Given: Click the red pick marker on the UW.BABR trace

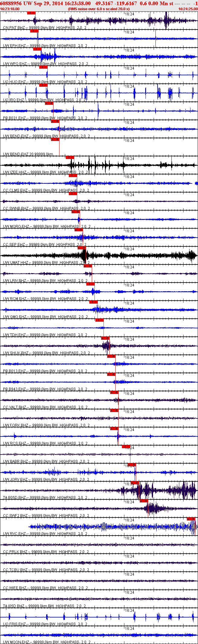Looking at the screenshot, I should click(x=126, y=447).
